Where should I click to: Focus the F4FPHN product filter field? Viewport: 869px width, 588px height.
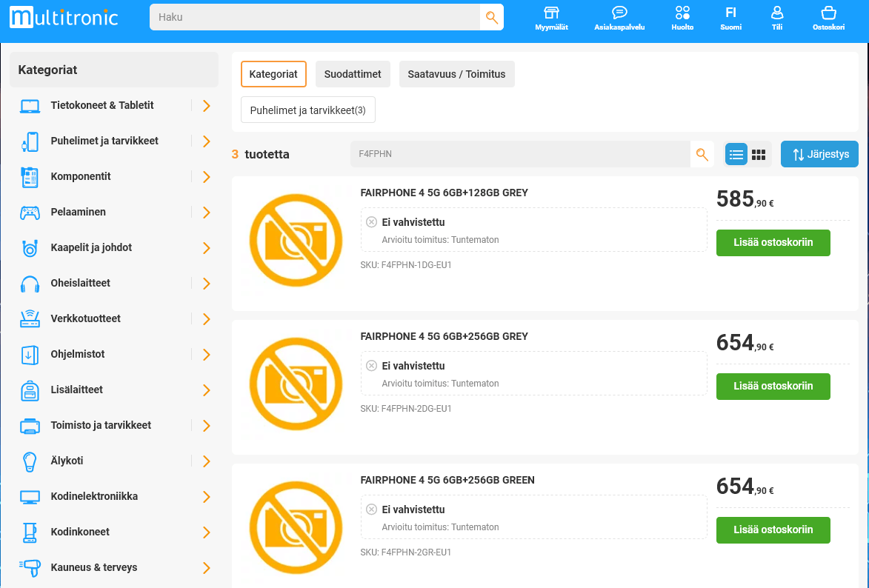pyautogui.click(x=520, y=154)
